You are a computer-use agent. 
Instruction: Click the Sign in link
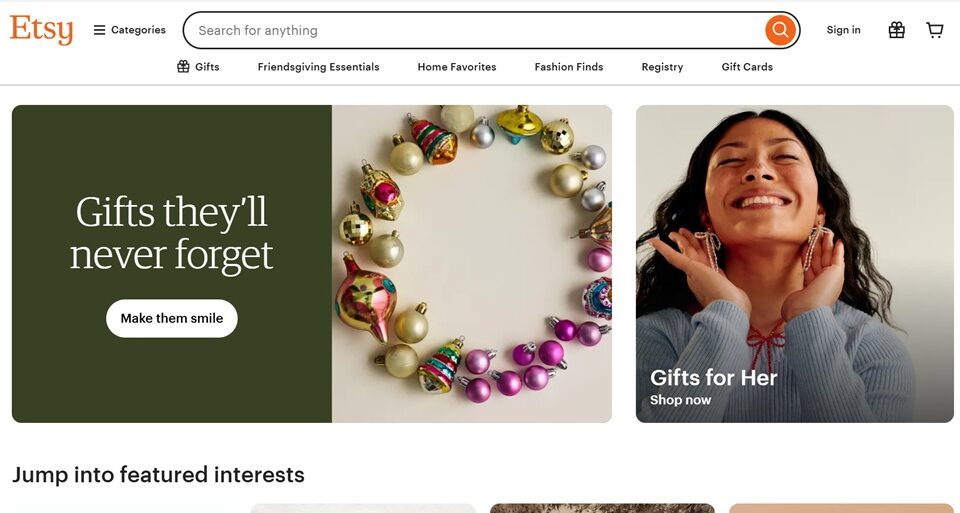point(843,30)
